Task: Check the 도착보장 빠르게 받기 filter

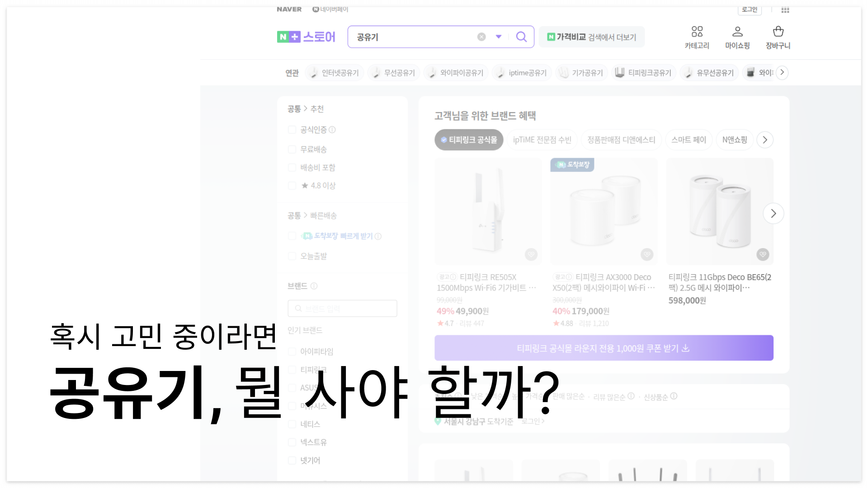Action: point(292,236)
